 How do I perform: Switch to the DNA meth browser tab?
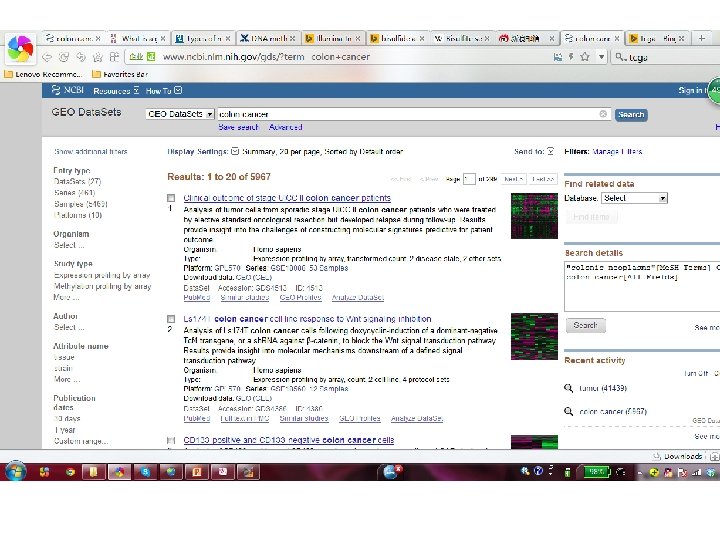(x=267, y=39)
